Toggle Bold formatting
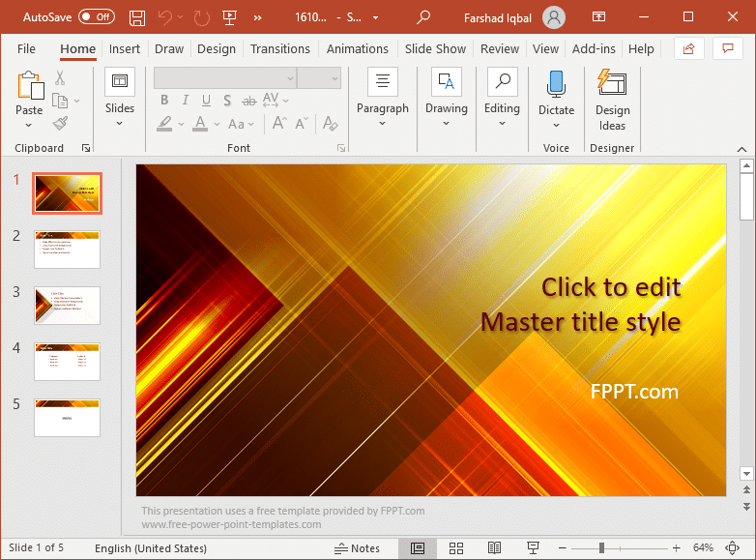 pyautogui.click(x=164, y=100)
